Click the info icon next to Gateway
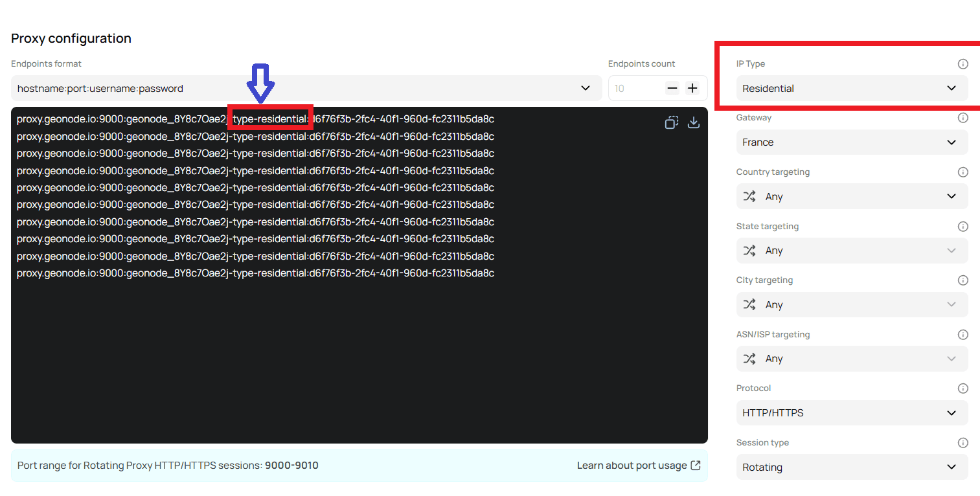This screenshot has width=980, height=496. tap(963, 118)
